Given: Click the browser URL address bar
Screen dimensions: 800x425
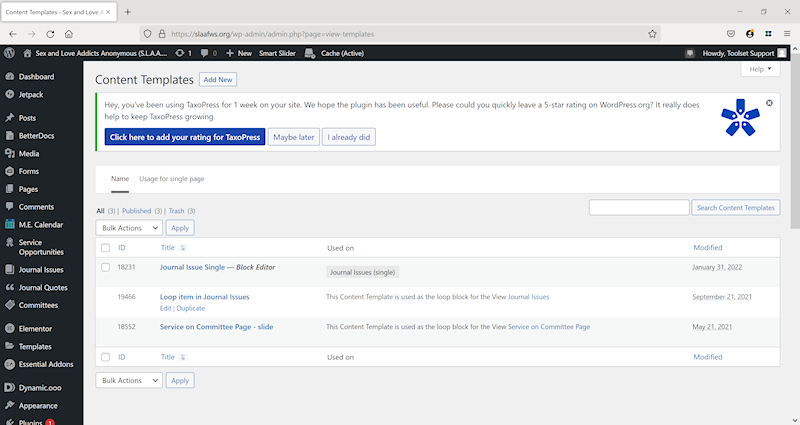Looking at the screenshot, I should click(x=400, y=34).
